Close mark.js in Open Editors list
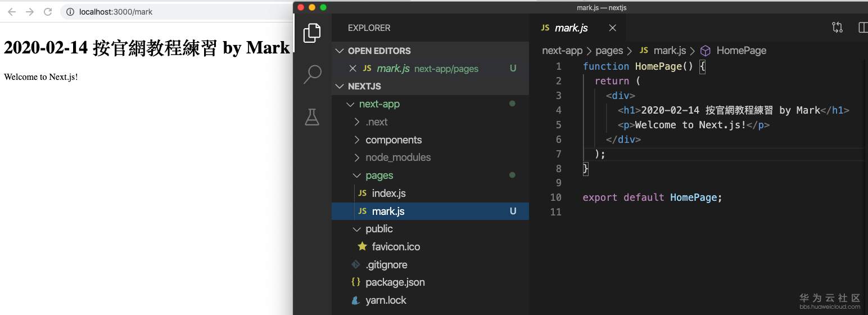This screenshot has height=315, width=868. [353, 68]
